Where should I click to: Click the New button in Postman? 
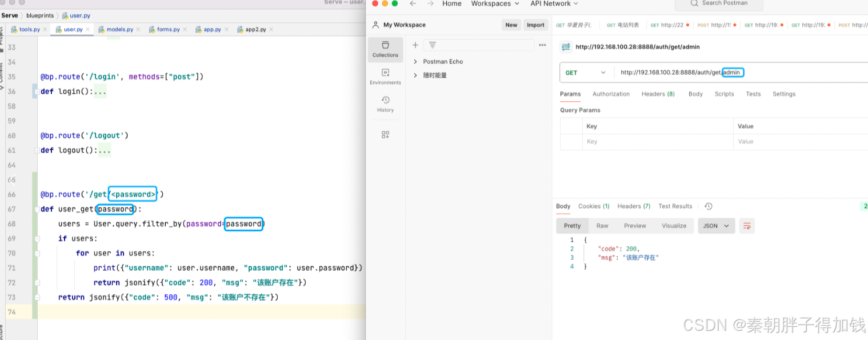[511, 25]
